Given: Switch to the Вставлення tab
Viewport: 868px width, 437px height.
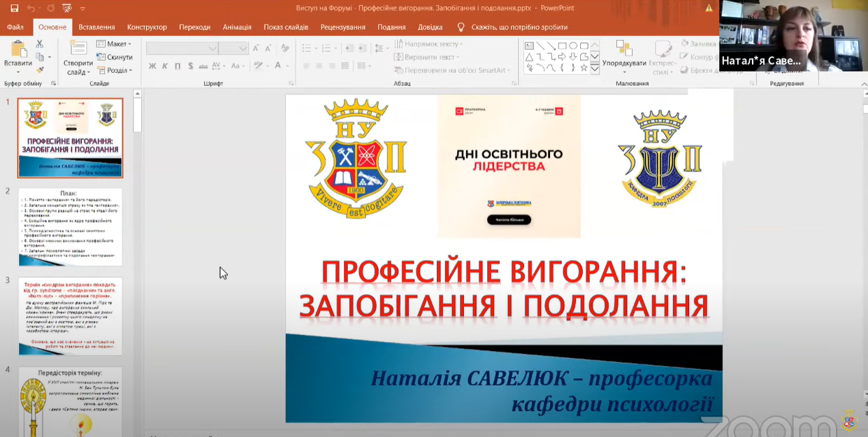Looking at the screenshot, I should [x=96, y=27].
